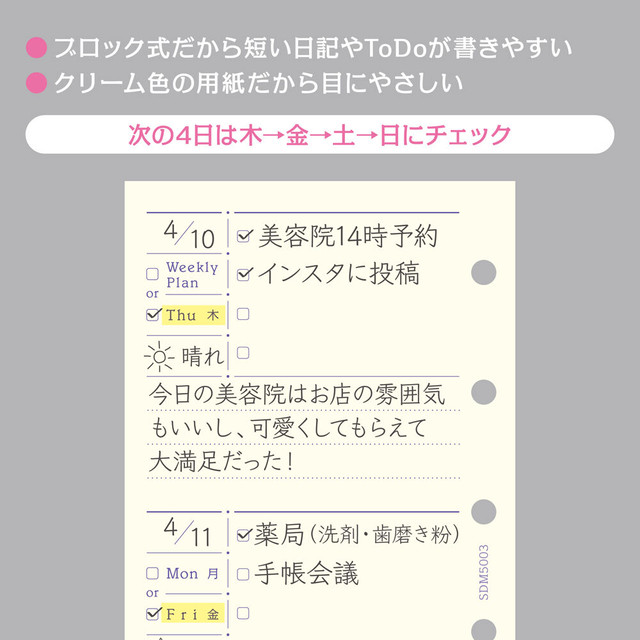
Task: Click the 4/11 date label
Action: (x=188, y=532)
